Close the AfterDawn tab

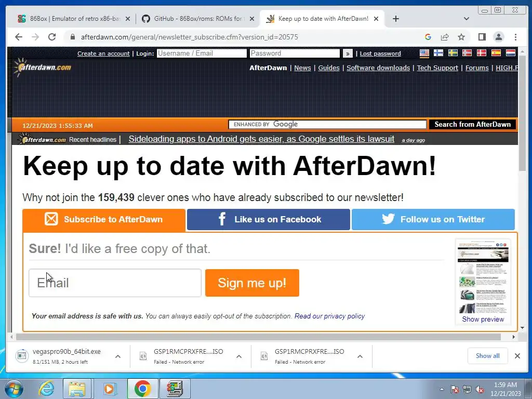pos(376,19)
